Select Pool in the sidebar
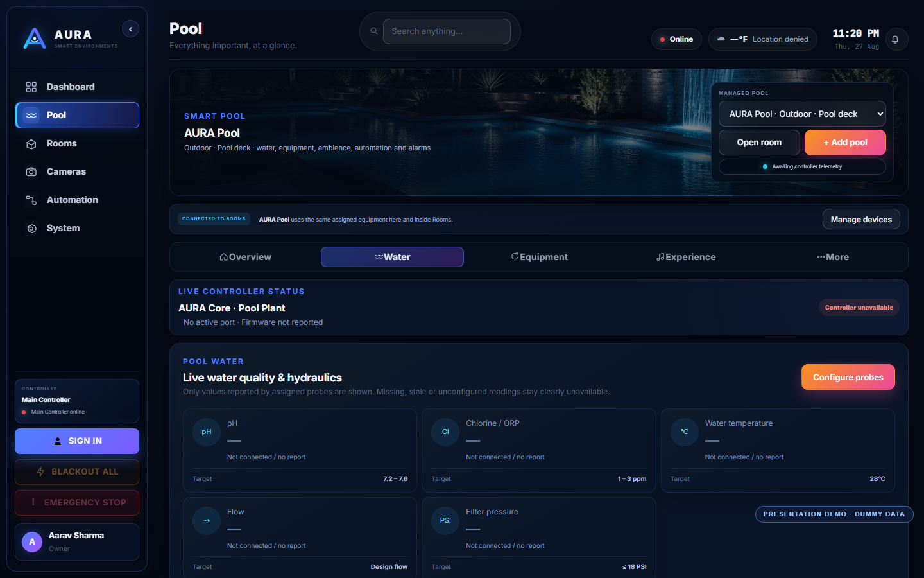Viewport: 924px width, 578px height. [77, 115]
